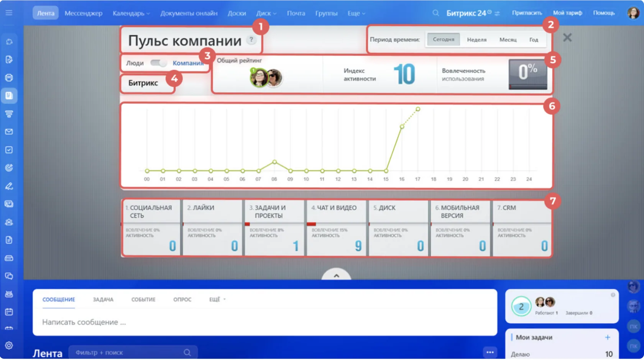Expand the Календарь dropdown menu
644x360 pixels.
131,13
